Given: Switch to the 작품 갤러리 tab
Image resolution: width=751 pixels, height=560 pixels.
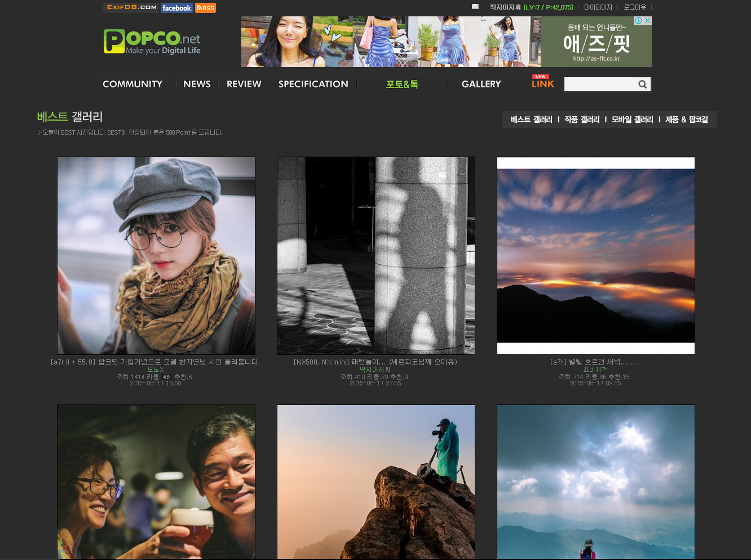Looking at the screenshot, I should (582, 119).
